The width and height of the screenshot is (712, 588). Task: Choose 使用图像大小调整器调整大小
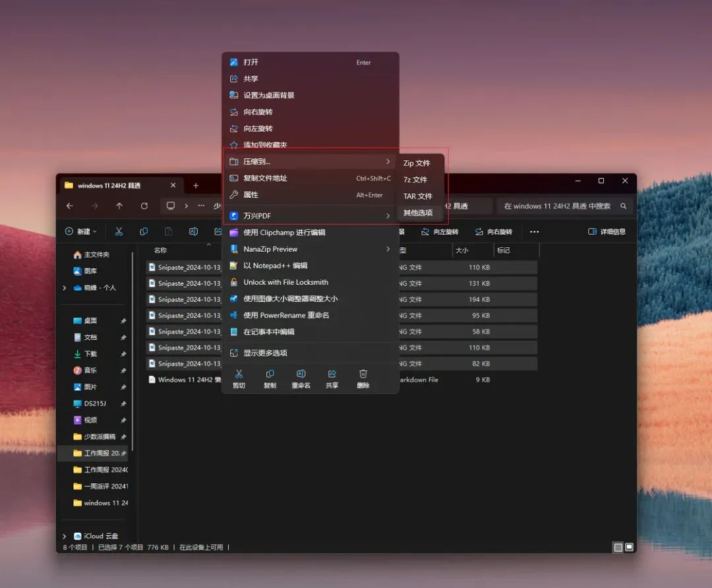click(x=310, y=299)
